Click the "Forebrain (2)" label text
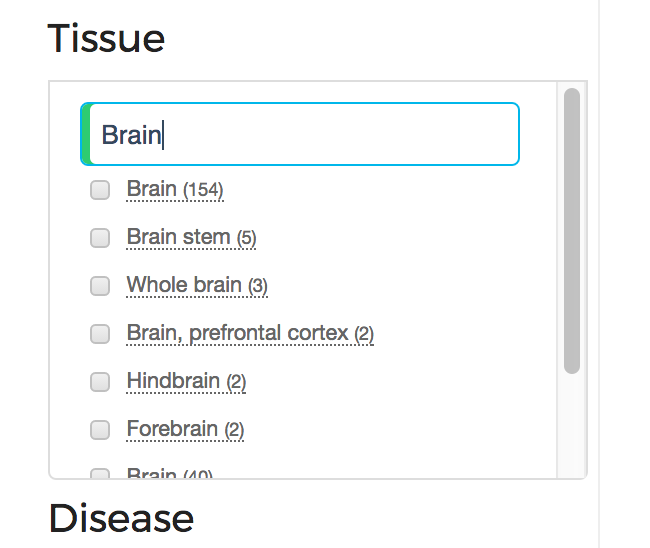The image size is (650, 548). coord(185,429)
